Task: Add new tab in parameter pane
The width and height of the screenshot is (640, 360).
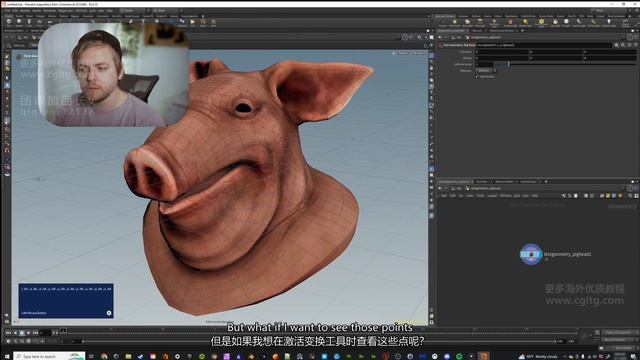Action: pos(522,31)
